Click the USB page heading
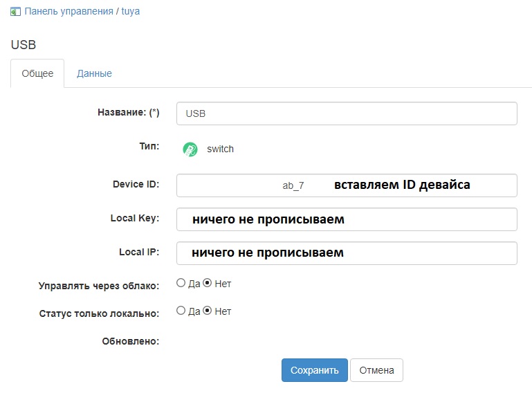The width and height of the screenshot is (532, 411). pyautogui.click(x=24, y=45)
